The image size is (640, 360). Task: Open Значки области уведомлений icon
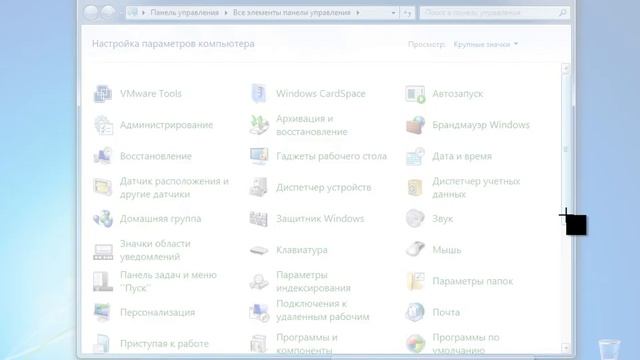tap(103, 251)
